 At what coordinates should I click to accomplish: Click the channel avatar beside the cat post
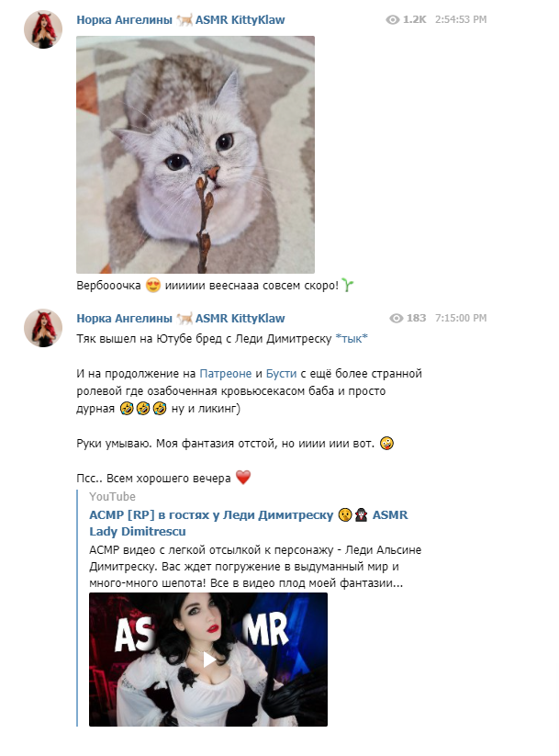pyautogui.click(x=43, y=29)
